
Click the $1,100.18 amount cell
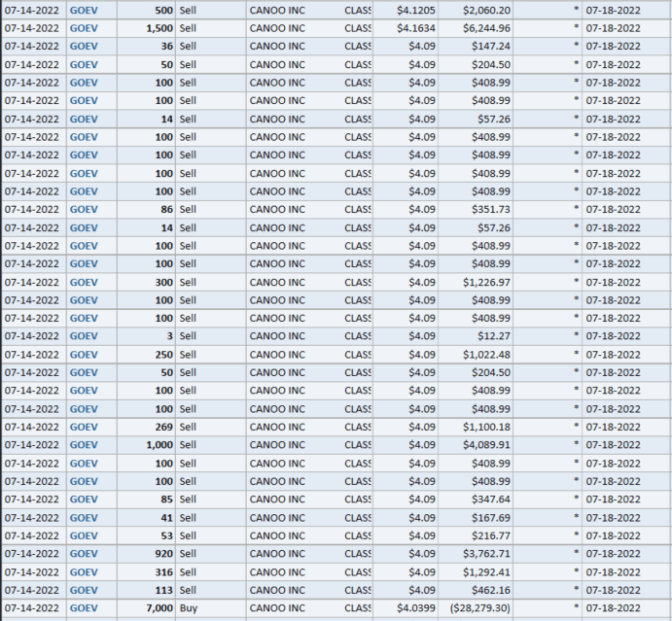[476, 427]
